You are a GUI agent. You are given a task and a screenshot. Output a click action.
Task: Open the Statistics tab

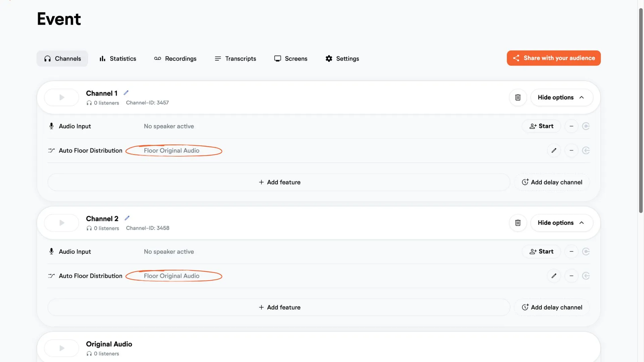(118, 59)
